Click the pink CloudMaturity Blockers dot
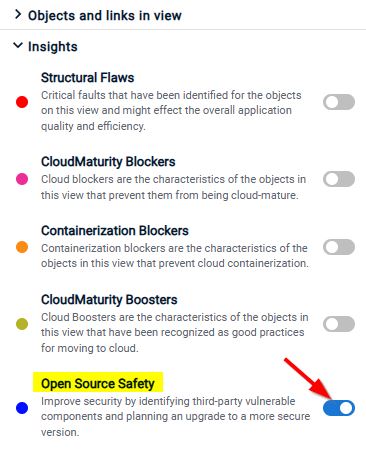The image size is (366, 451). pos(22,179)
